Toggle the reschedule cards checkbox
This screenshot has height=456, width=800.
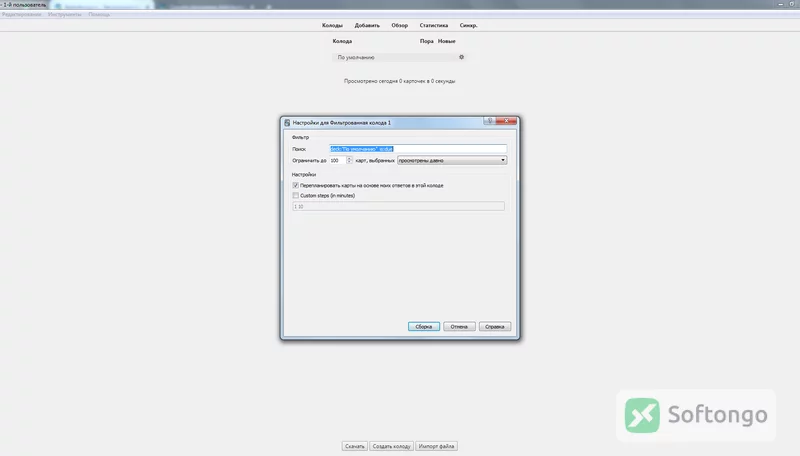click(x=295, y=185)
